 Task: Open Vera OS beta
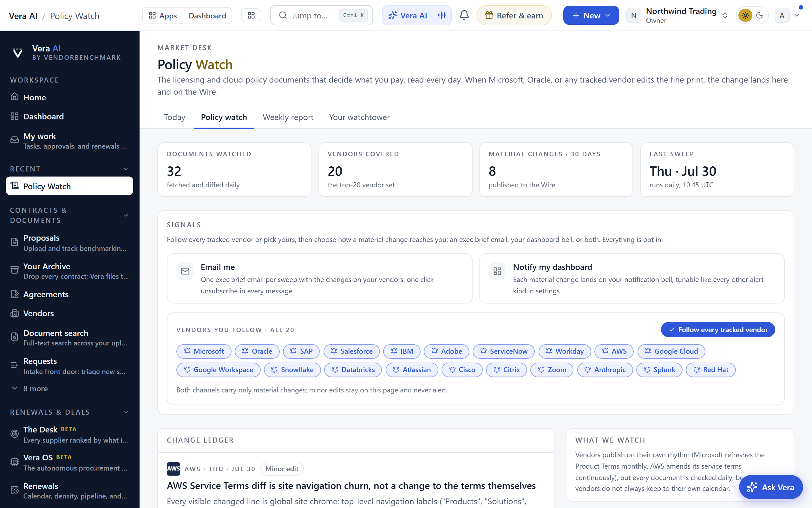coord(69,462)
